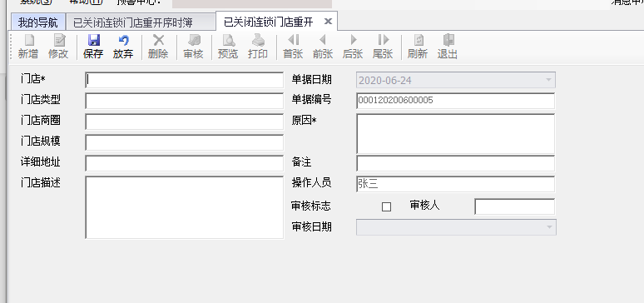The image size is (644, 303).
Task: Click the 修改 (edit) toolbar icon
Action: pyautogui.click(x=58, y=47)
